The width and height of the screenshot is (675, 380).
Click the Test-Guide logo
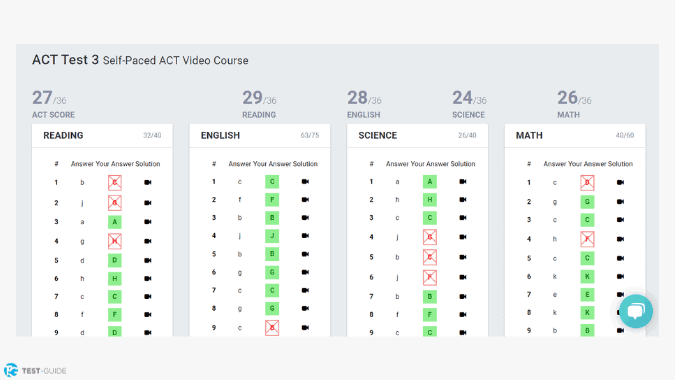point(35,371)
